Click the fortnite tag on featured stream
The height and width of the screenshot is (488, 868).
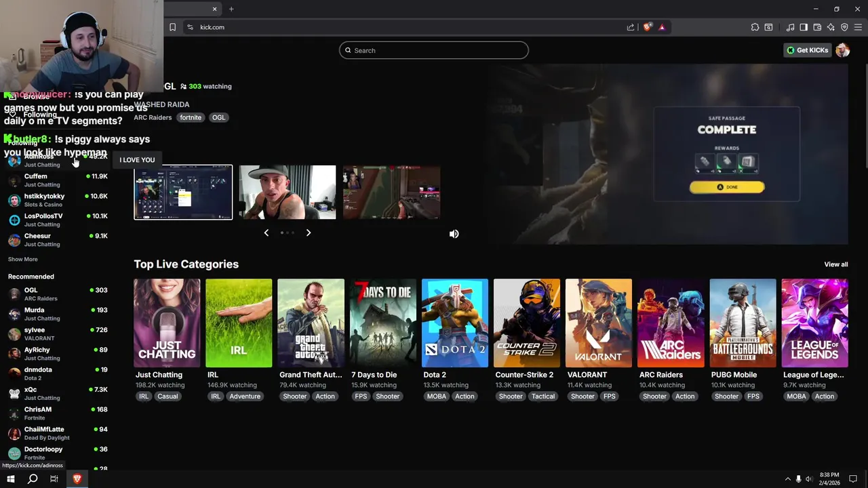click(191, 117)
